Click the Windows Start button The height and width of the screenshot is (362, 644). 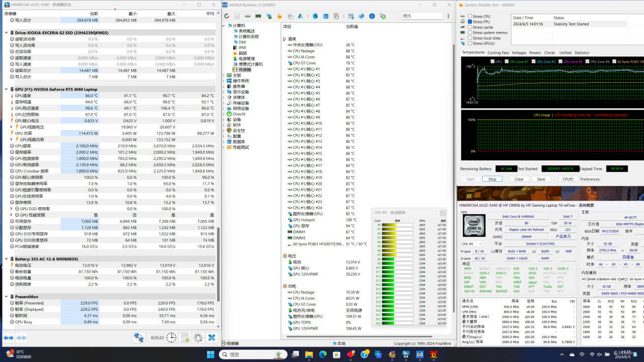pyautogui.click(x=210, y=354)
